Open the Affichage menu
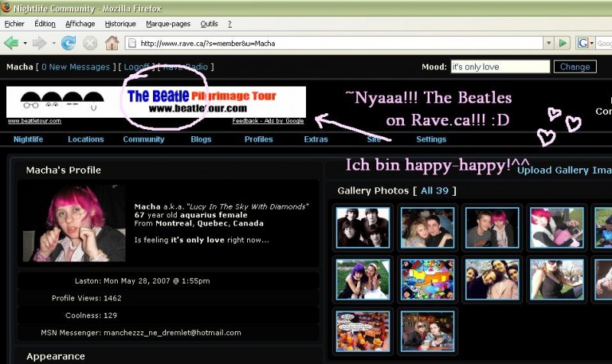This screenshot has width=612, height=364. click(80, 24)
